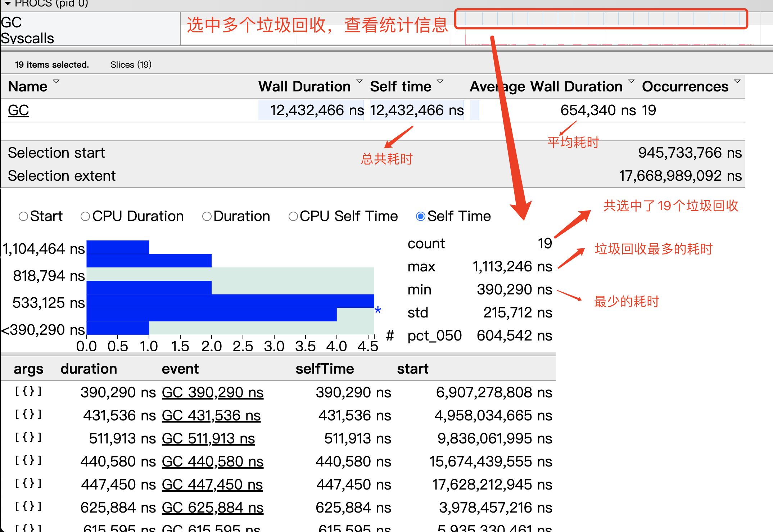Click the longest blue histogram bar

click(x=230, y=301)
